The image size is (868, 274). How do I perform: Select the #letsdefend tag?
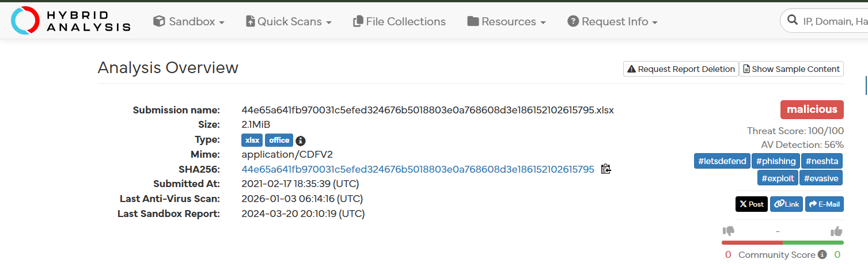coord(722,162)
